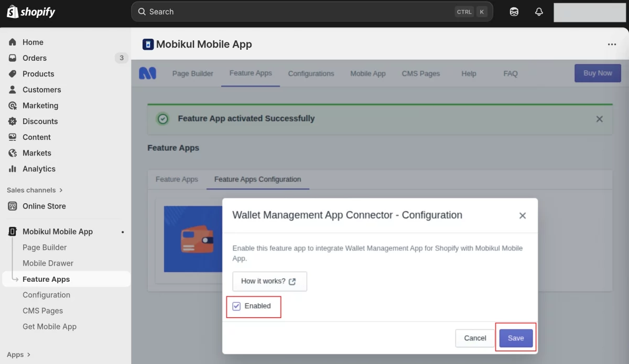The image size is (629, 364).
Task: Click the Home icon in the sidebar
Action: 13,42
